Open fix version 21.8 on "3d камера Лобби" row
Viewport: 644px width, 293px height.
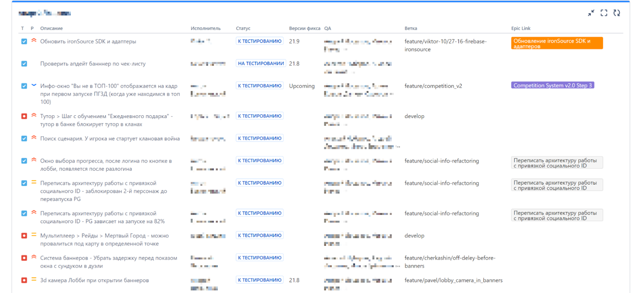point(294,281)
